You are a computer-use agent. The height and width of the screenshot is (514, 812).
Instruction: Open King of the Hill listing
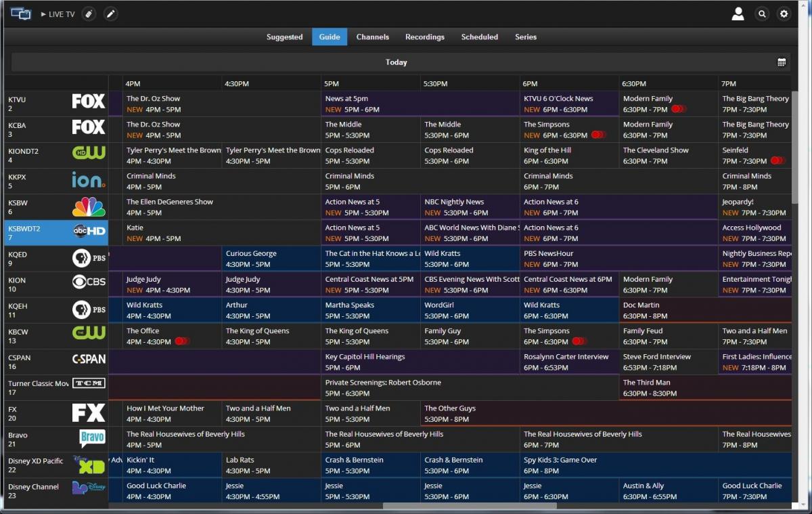point(569,156)
